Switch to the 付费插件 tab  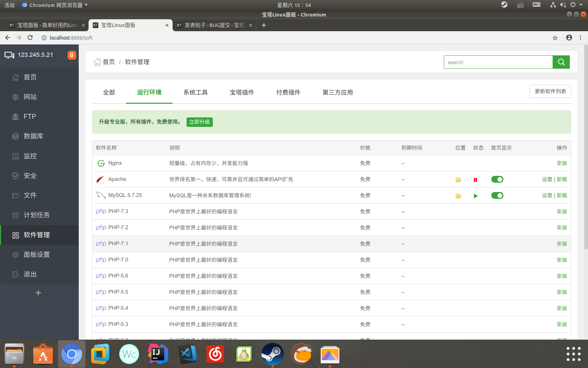[288, 92]
